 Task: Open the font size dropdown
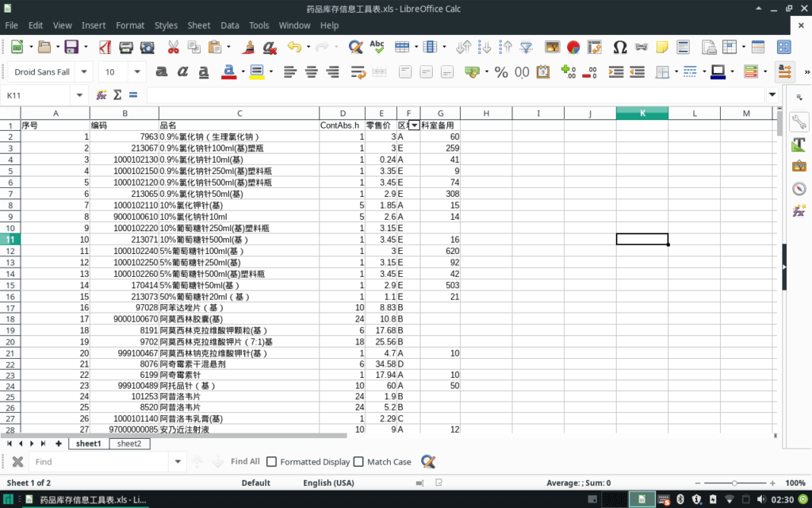click(x=136, y=71)
